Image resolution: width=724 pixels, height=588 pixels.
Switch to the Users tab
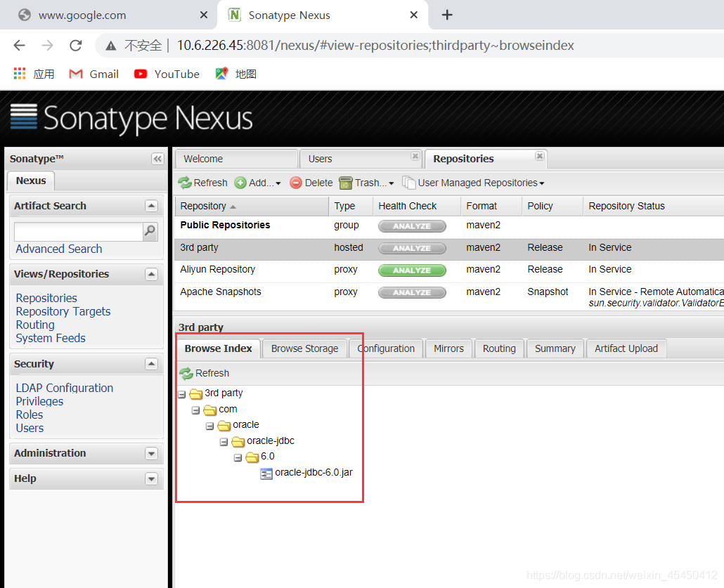[x=360, y=159]
